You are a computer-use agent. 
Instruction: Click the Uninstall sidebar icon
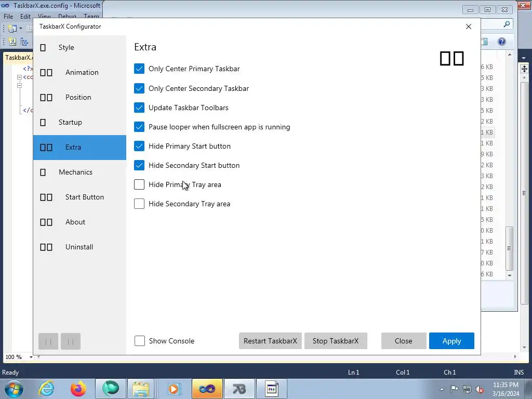pos(46,247)
